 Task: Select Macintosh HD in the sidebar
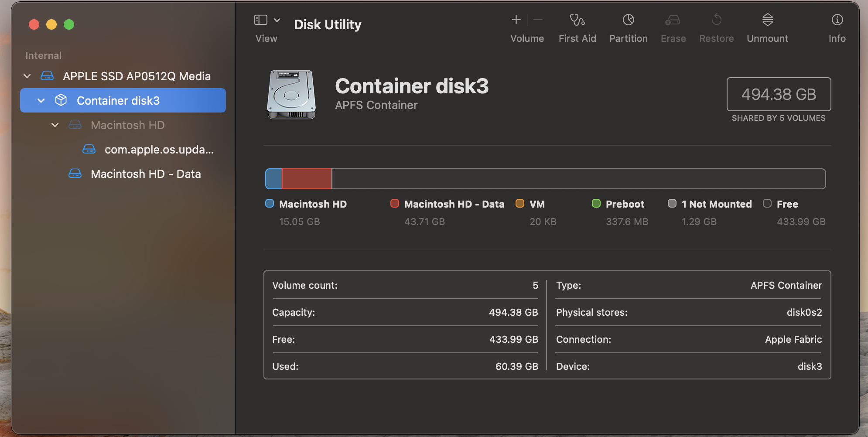coord(127,125)
